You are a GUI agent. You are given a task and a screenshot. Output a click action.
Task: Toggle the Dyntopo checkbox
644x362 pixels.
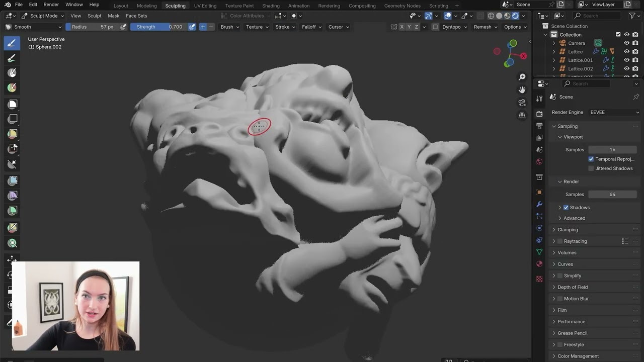tap(435, 27)
